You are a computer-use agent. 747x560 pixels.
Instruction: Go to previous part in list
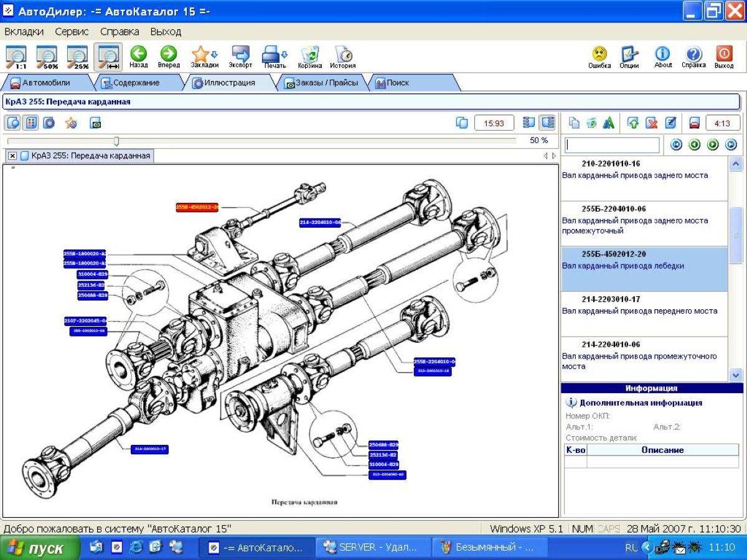pos(695,145)
